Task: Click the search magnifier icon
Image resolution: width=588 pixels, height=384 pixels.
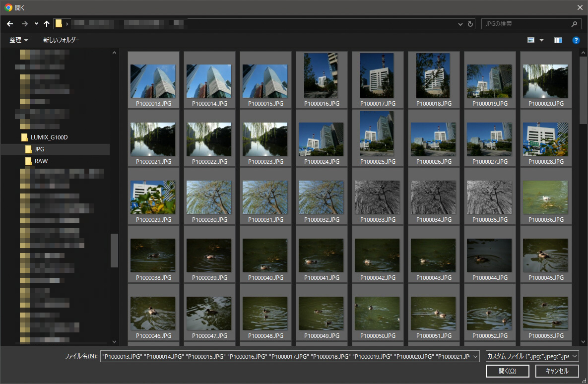Action: 574,24
